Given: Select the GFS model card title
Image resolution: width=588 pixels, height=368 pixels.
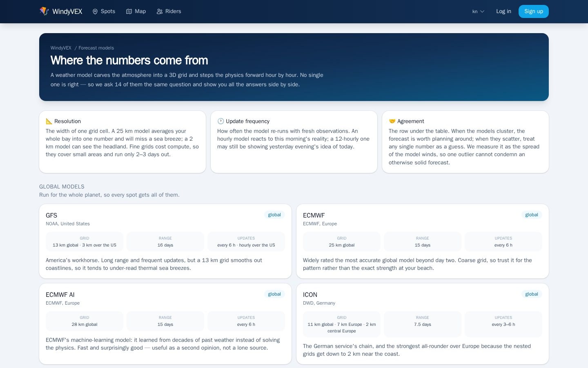Looking at the screenshot, I should point(51,215).
